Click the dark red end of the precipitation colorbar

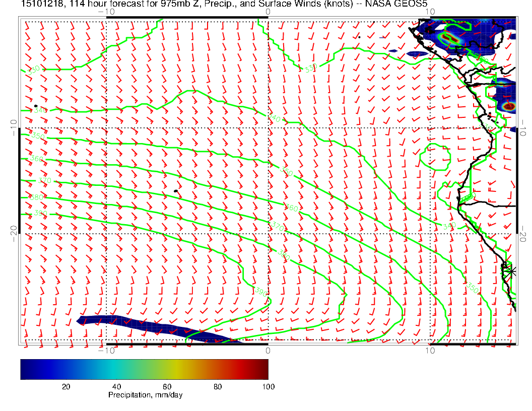point(264,369)
